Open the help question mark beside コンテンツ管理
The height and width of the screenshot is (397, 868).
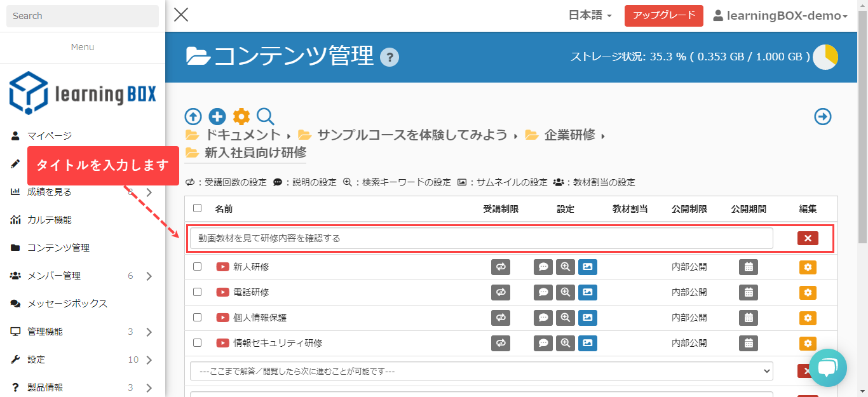click(x=389, y=58)
